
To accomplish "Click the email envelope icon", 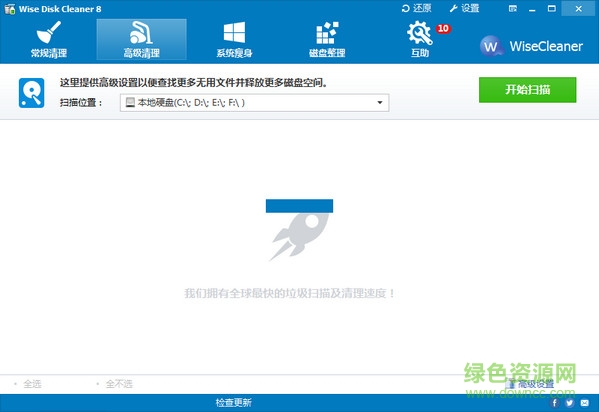I will tap(584, 402).
